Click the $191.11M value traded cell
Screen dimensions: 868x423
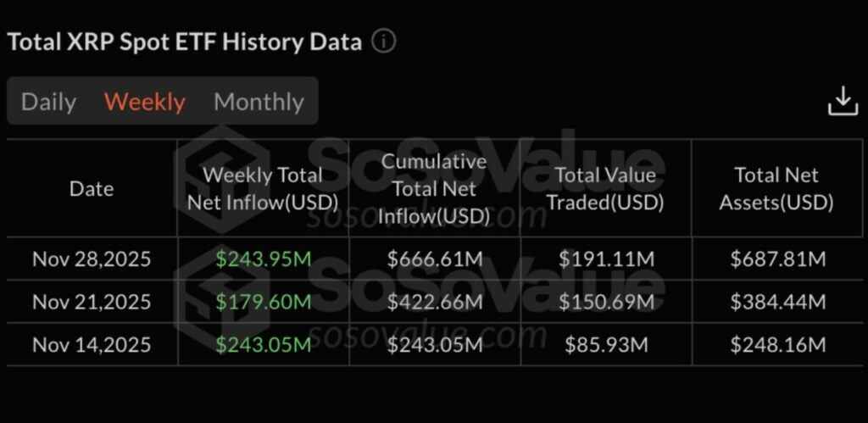pyautogui.click(x=605, y=259)
